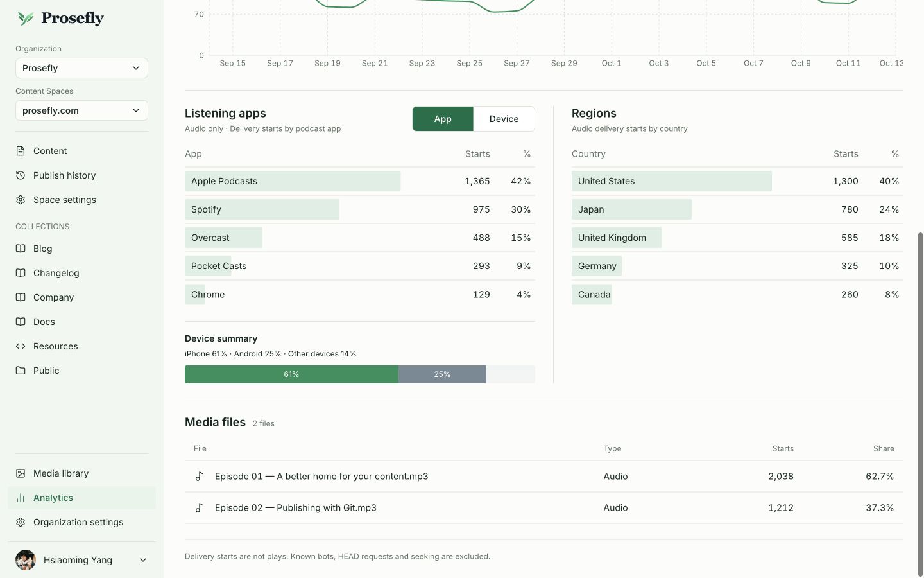Expand the Hsiaoming Yang account menu chevron
924x578 pixels.
(143, 560)
